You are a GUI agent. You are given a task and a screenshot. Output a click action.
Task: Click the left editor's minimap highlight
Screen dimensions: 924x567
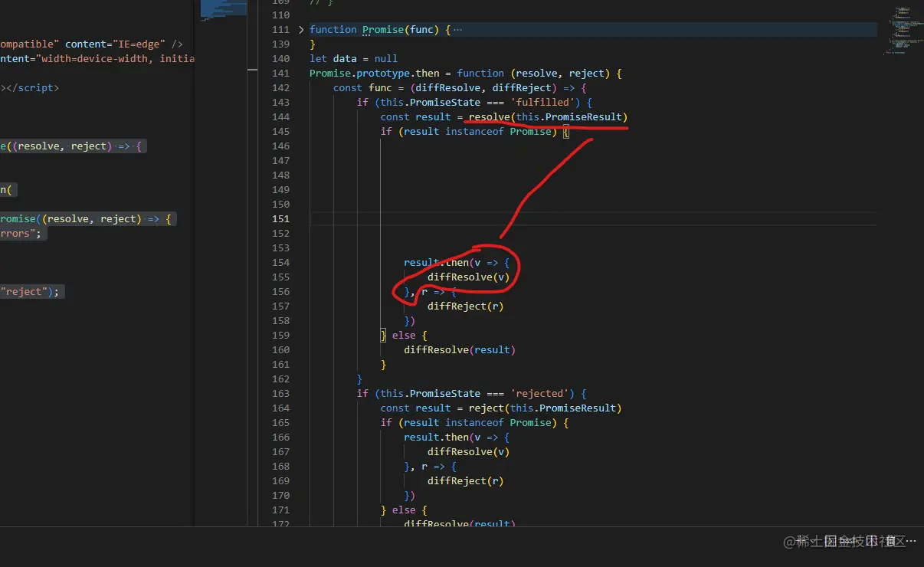click(224, 8)
